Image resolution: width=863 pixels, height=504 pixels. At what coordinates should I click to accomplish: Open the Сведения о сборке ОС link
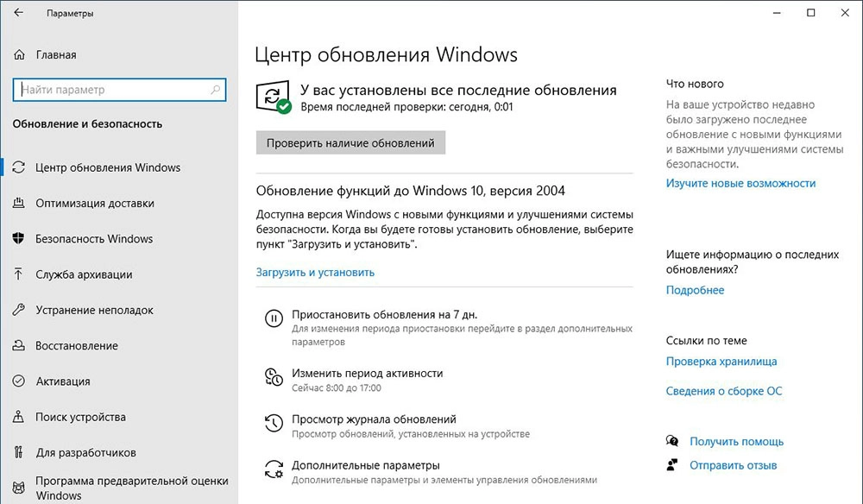coord(724,391)
